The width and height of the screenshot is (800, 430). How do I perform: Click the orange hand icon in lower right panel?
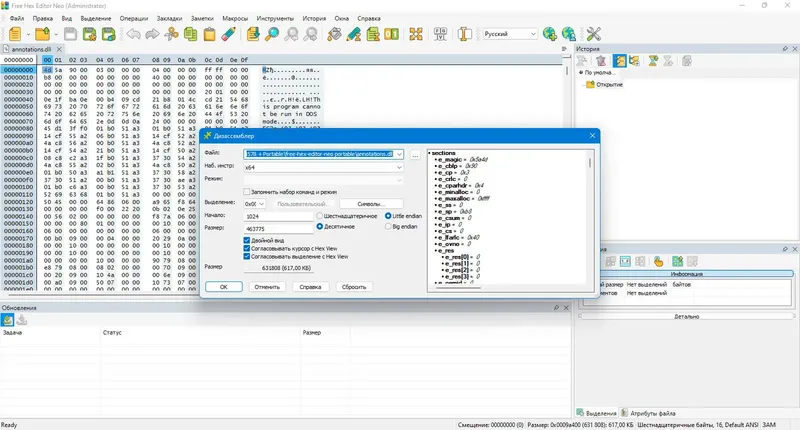pos(658,262)
